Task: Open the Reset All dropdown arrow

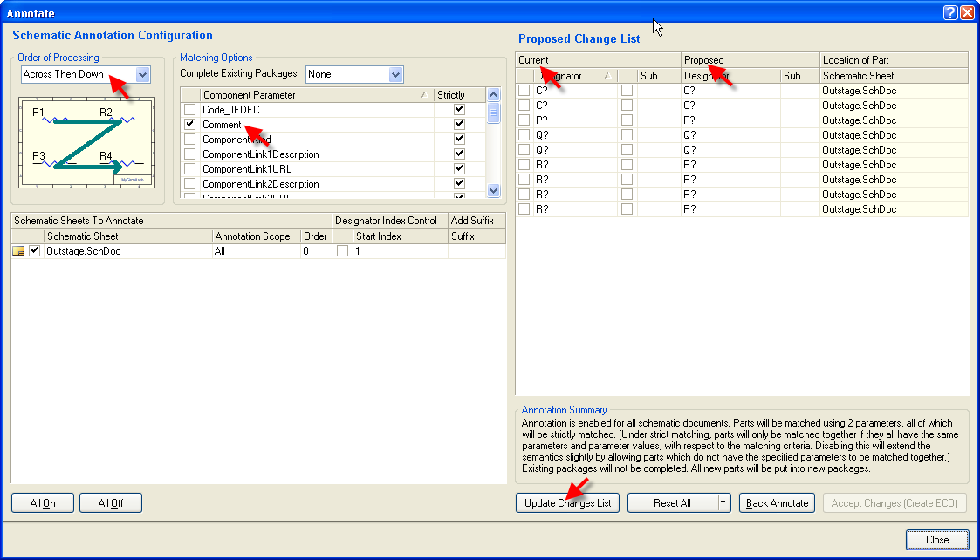Action: coord(723,503)
